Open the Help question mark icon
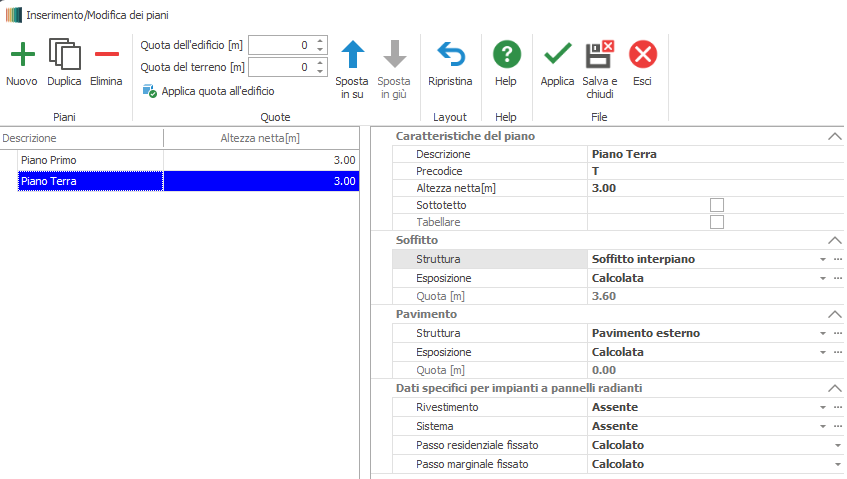Screen dimensions: 847x479 [x=506, y=54]
